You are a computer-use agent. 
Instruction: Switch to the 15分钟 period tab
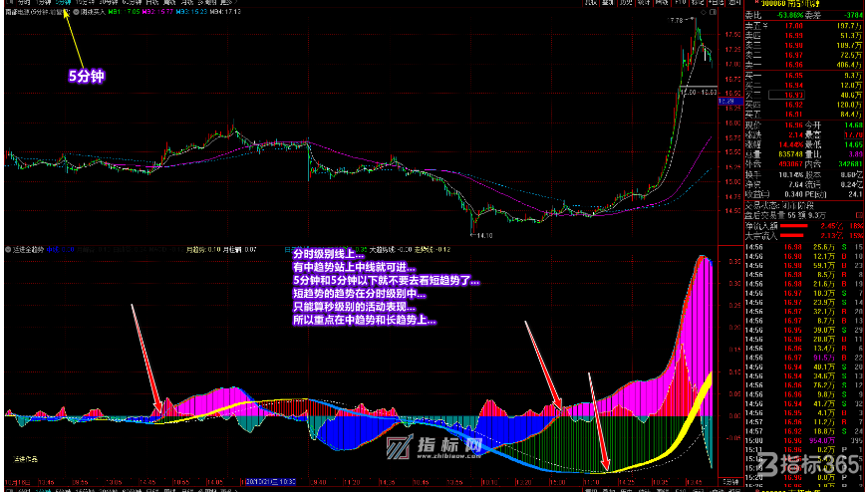pos(84,3)
